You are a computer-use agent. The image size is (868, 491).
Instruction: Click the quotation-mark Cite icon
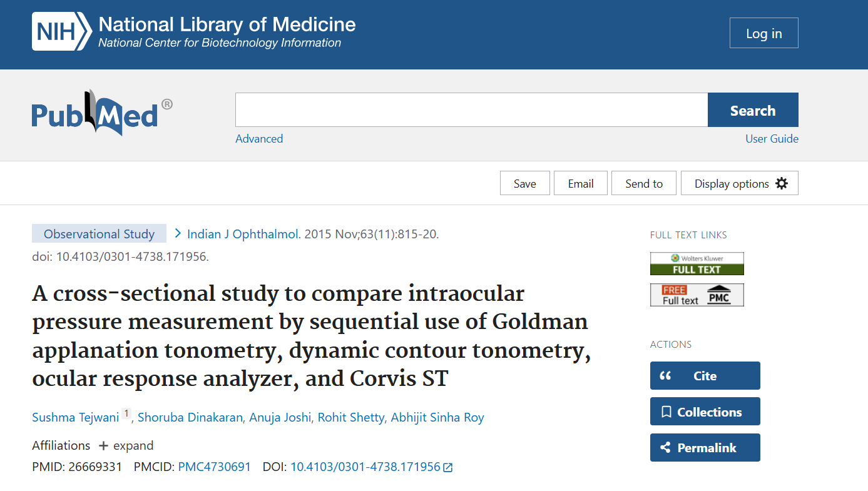[x=665, y=375]
